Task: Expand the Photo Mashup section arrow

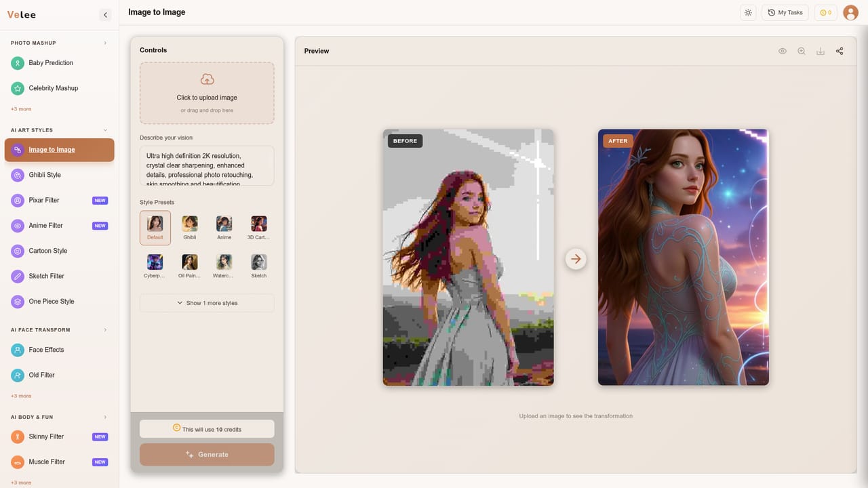Action: [105, 43]
